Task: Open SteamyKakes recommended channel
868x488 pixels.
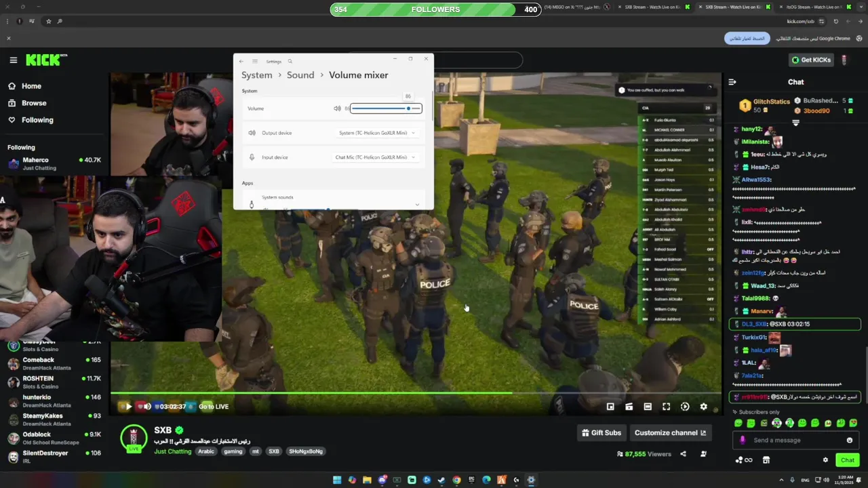Action: pyautogui.click(x=54, y=420)
